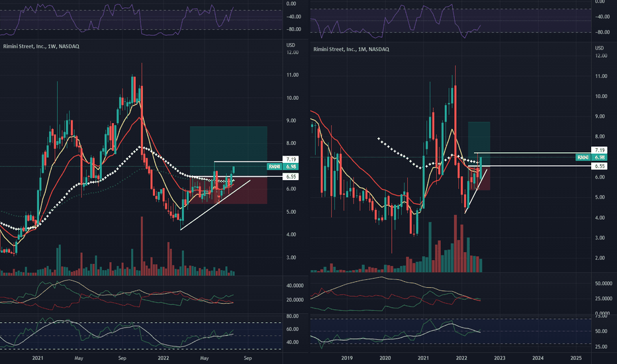This screenshot has height=364, width=617.
Task: Click the RMNI 6.98 last-price tag on the weekly chart
Action: 283,167
